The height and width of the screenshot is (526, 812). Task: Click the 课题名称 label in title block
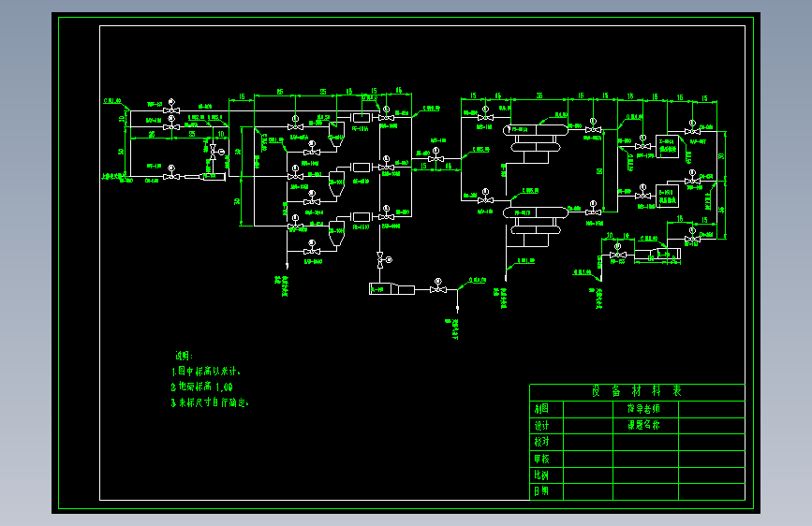click(x=643, y=425)
